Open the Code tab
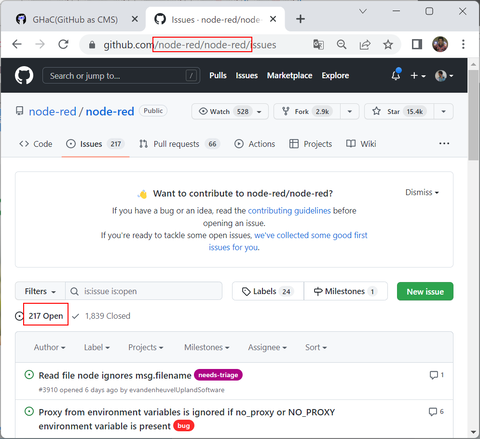The height and width of the screenshot is (439, 480). [36, 144]
